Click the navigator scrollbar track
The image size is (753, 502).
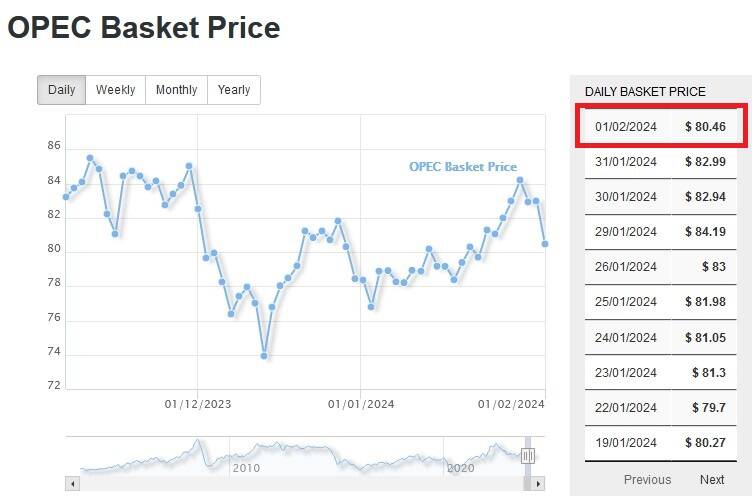tap(300, 484)
